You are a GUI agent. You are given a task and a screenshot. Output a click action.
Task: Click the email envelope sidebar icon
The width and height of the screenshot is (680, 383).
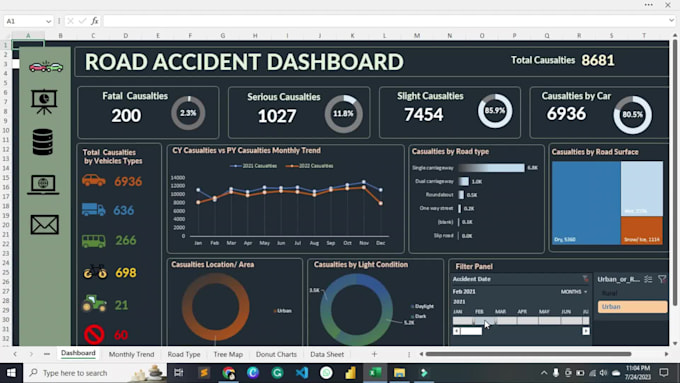tap(44, 225)
